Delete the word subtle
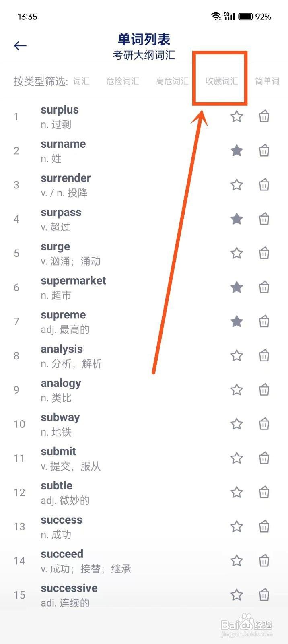The height and width of the screenshot is (644, 288). [264, 492]
